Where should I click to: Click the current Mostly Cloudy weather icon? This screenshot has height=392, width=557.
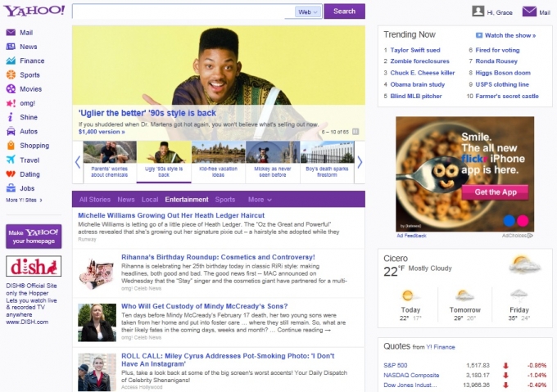tap(524, 264)
